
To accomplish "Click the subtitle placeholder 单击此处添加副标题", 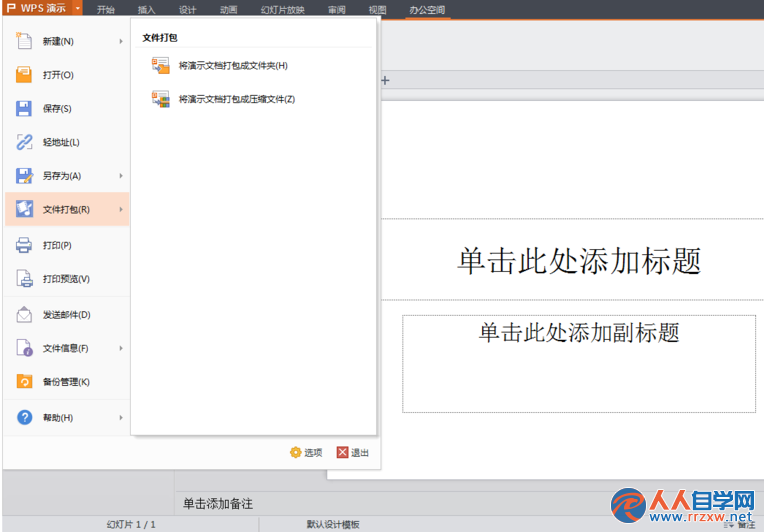I will pos(579,332).
